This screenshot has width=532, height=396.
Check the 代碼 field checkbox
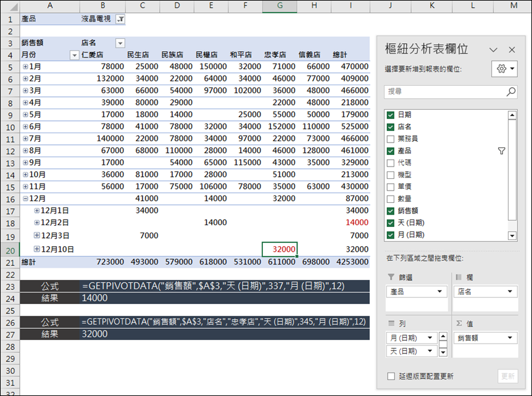click(x=391, y=163)
